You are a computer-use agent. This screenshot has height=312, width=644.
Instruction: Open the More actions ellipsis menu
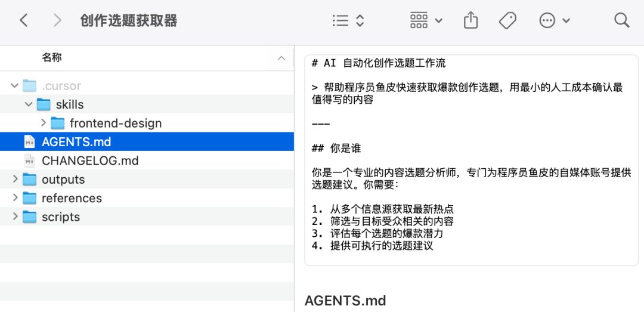point(554,20)
